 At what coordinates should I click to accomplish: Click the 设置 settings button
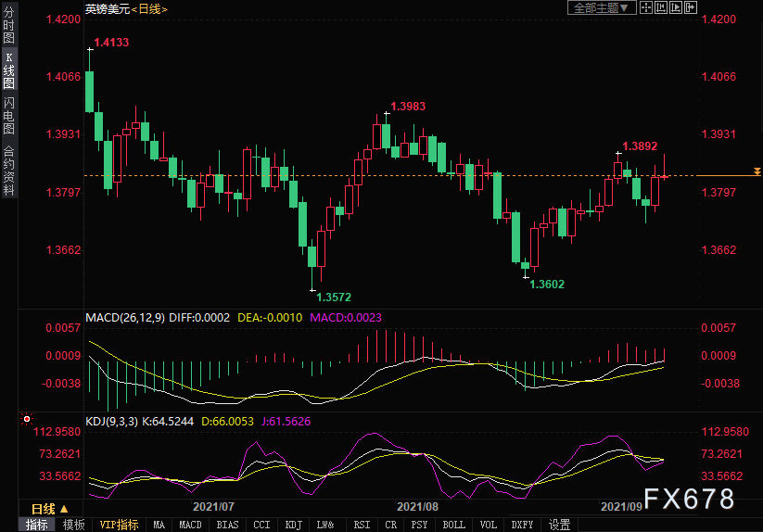tap(559, 525)
